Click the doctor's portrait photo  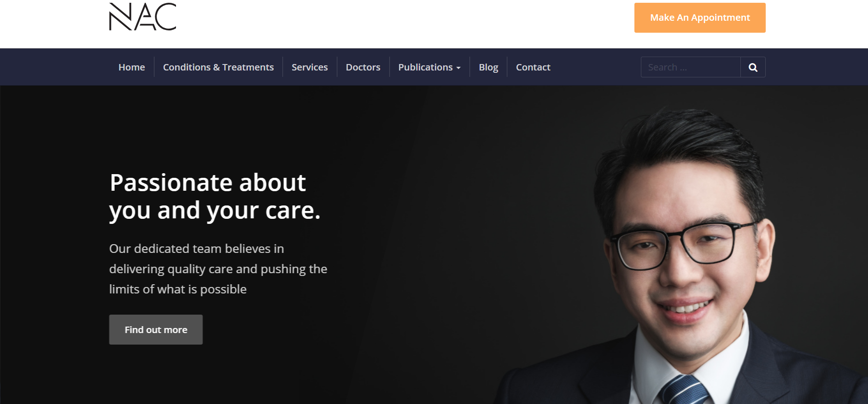pyautogui.click(x=682, y=256)
